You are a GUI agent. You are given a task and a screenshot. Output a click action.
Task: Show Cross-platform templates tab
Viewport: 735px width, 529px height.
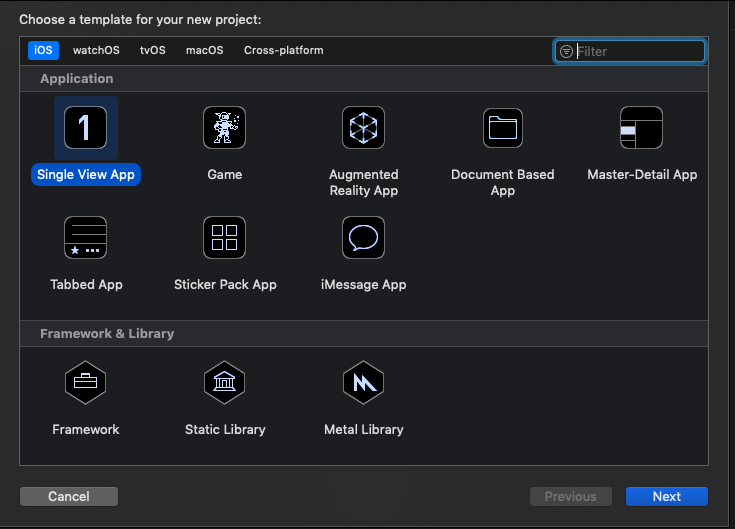click(284, 50)
